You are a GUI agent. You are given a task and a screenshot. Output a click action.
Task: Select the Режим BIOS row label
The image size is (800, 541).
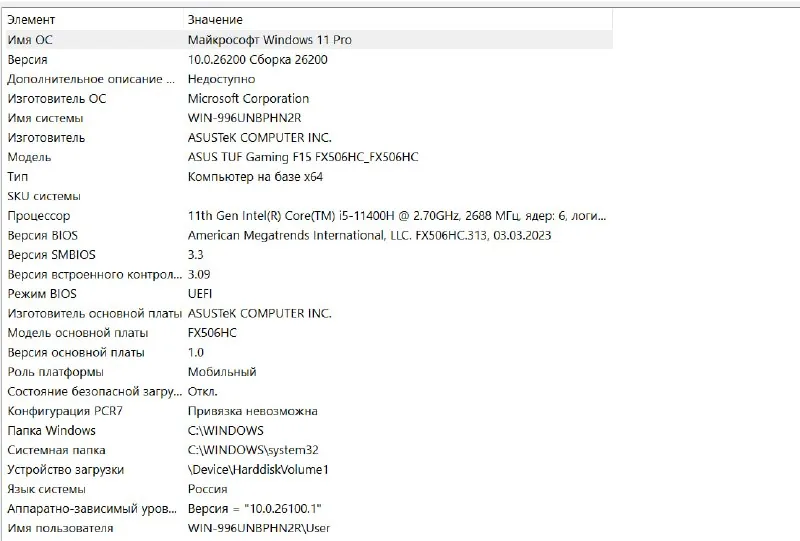click(x=42, y=294)
